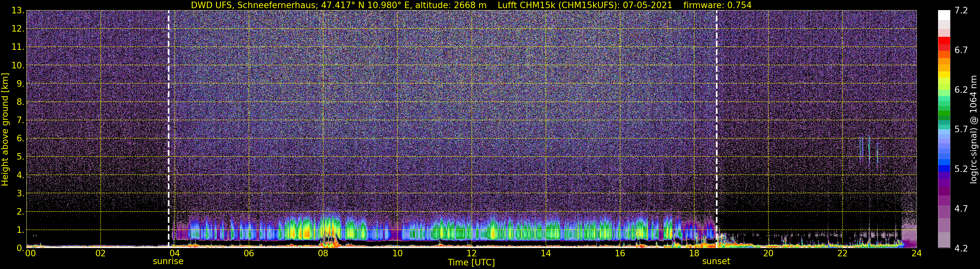This screenshot has width=980, height=269.
Task: Click the colorbar value '5.2'
Action: click(961, 169)
